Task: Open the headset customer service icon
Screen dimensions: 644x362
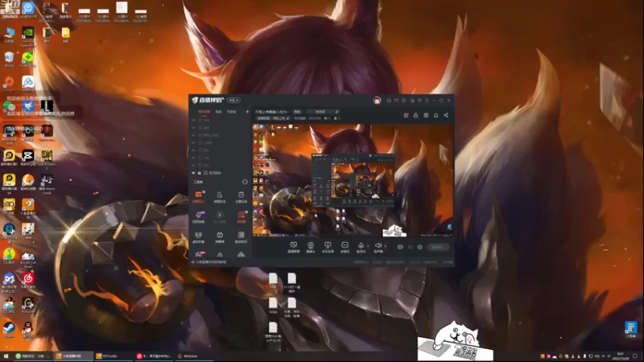Action: (389, 101)
